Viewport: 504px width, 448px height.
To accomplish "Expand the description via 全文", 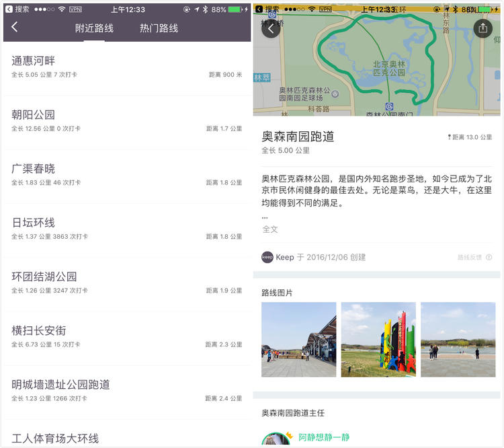I will click(270, 229).
